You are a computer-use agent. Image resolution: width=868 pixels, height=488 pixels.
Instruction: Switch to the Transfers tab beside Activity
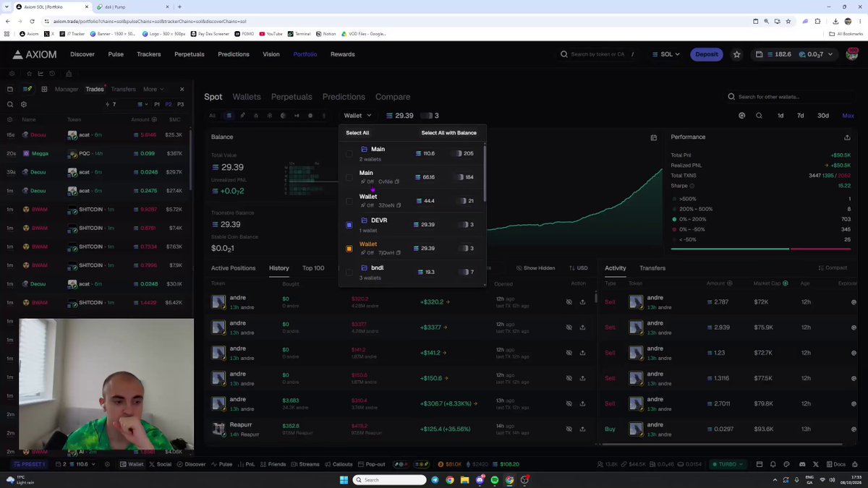[652, 268]
